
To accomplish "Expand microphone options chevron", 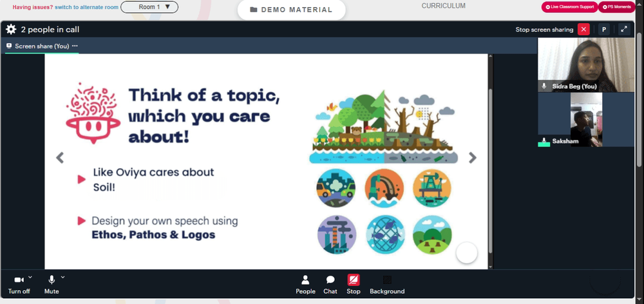I will tap(63, 278).
